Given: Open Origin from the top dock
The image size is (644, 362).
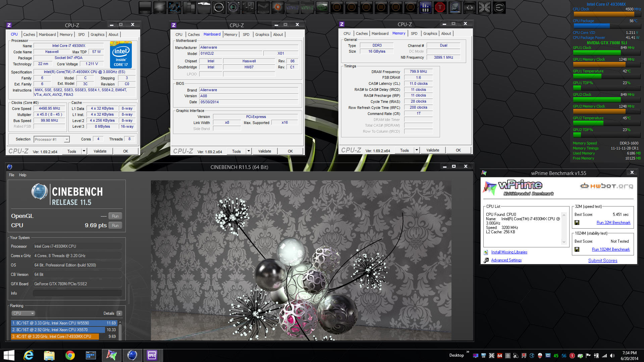Looking at the screenshot, I should click(x=278, y=7).
